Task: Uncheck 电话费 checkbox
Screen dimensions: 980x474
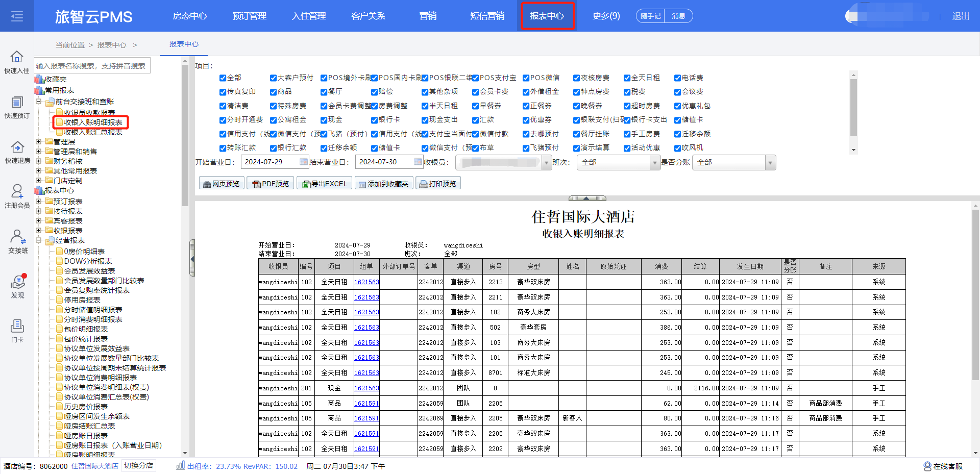Action: (x=677, y=78)
